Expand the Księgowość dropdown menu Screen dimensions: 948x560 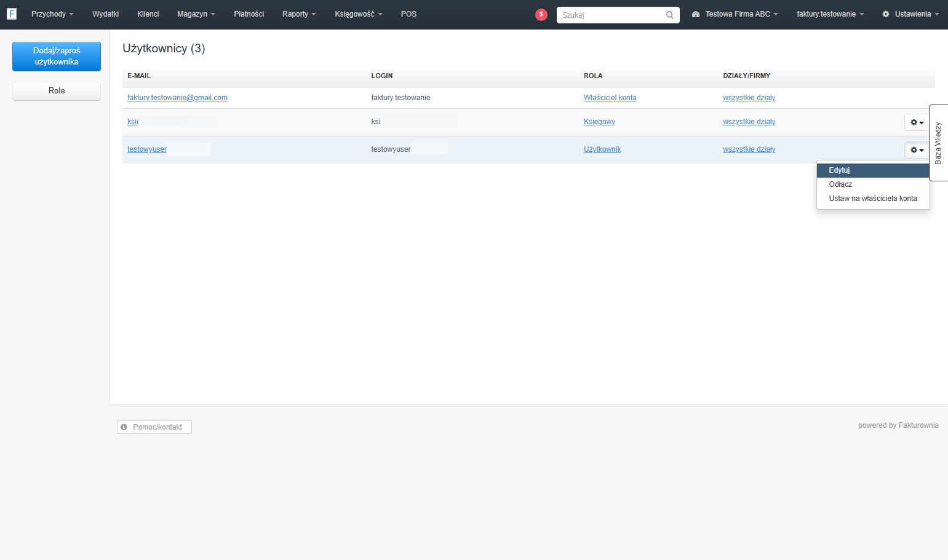tap(359, 14)
